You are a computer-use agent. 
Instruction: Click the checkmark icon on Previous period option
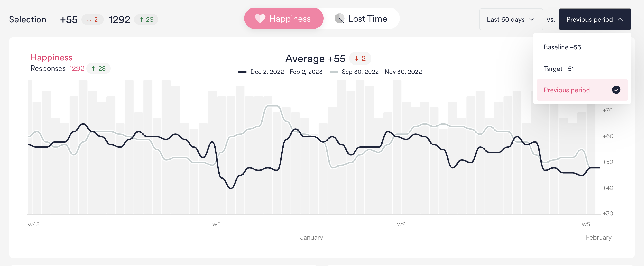(616, 90)
